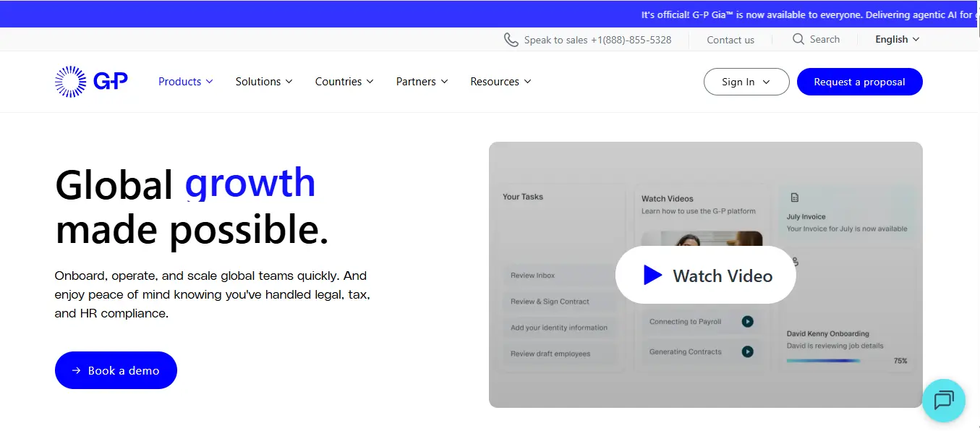
Task: Click the Watch Videos heading
Action: (x=667, y=198)
